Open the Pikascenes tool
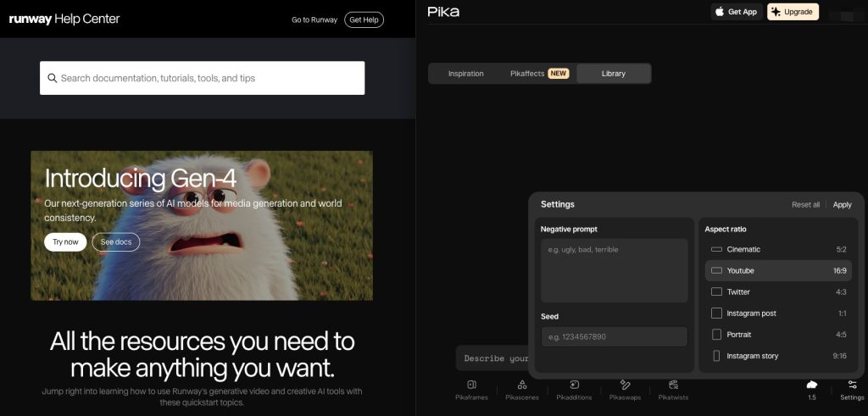Image resolution: width=868 pixels, height=416 pixels. (522, 389)
